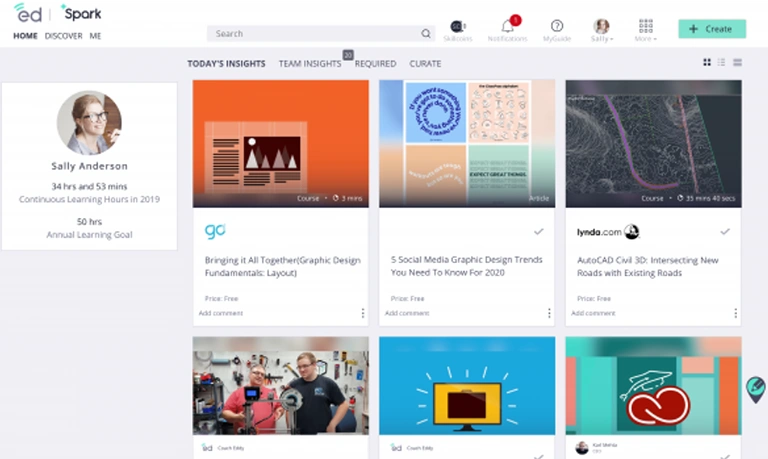Open the orange Graphic Design course thumbnail
768x459 pixels.
click(281, 144)
